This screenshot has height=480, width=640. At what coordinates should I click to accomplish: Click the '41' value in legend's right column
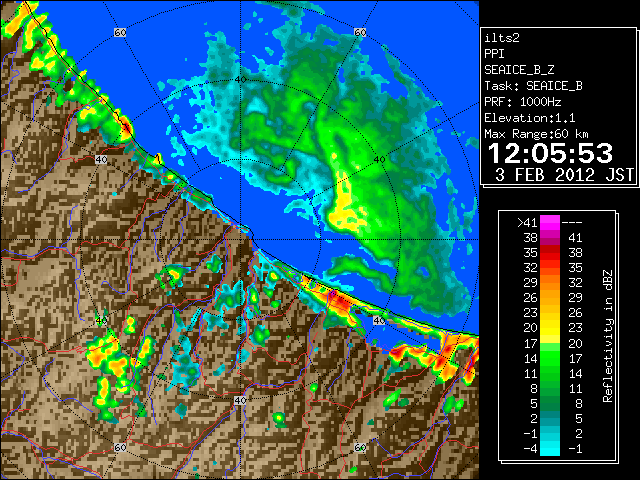(575, 238)
